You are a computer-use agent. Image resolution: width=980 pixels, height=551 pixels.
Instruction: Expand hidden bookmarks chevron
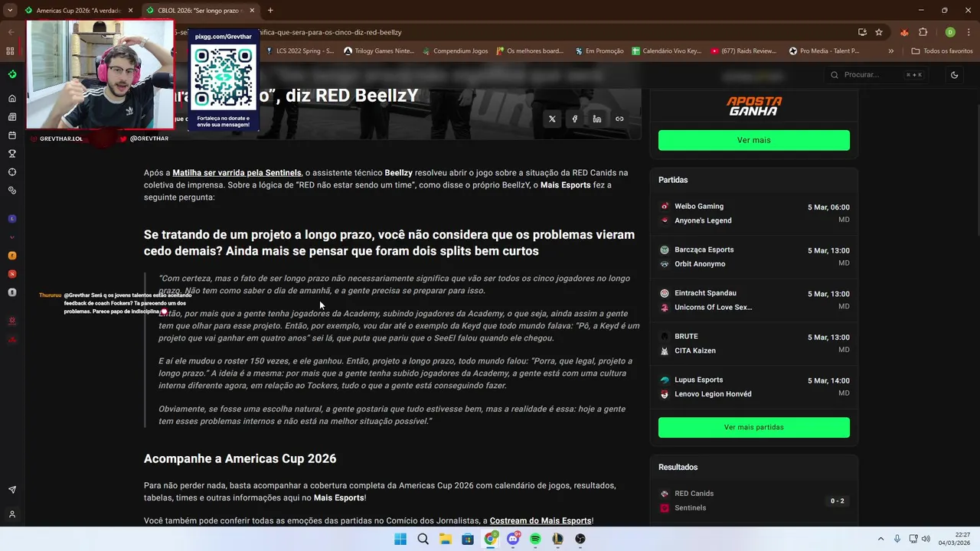(890, 51)
